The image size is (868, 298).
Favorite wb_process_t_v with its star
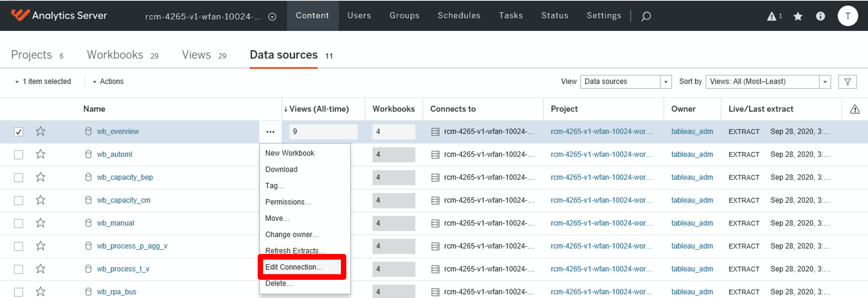coord(40,269)
